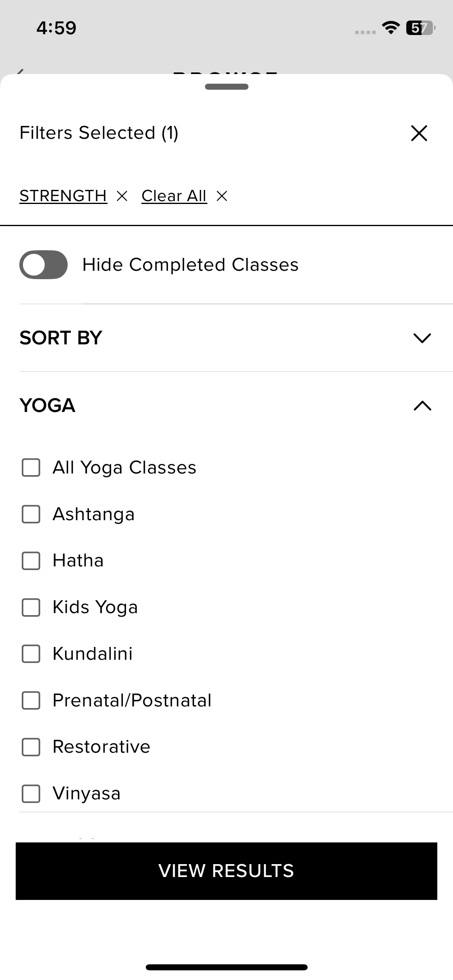Tap the Wi-Fi status icon
This screenshot has width=453, height=980.
click(x=391, y=27)
